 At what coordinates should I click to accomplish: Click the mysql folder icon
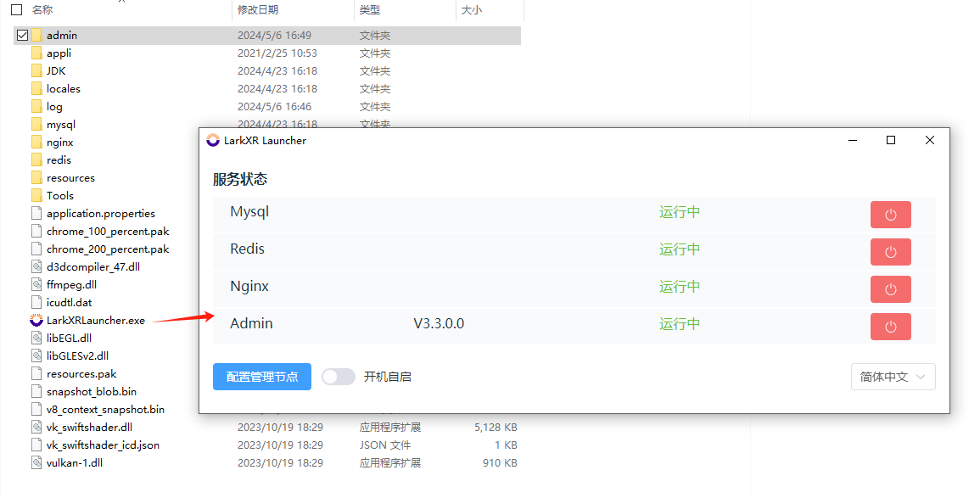[x=36, y=125]
